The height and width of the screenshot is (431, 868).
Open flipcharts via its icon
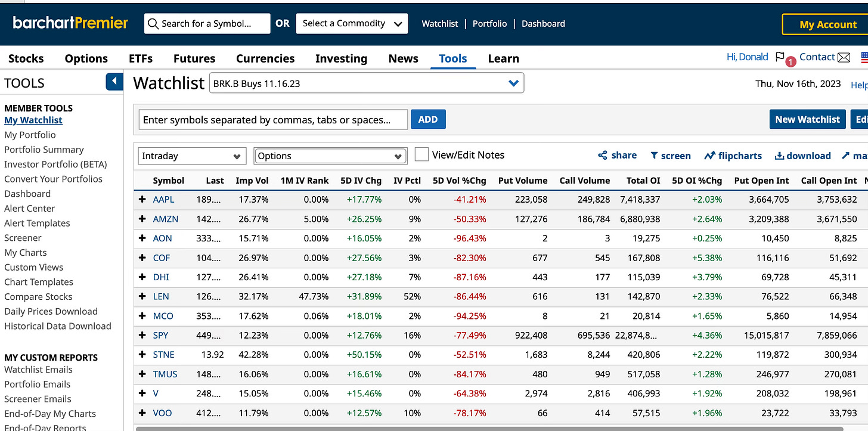[709, 156]
